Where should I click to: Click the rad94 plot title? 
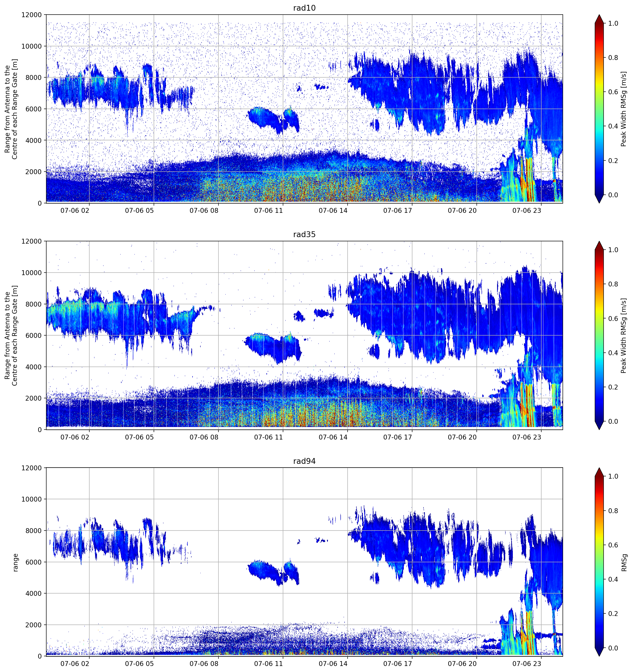point(304,461)
